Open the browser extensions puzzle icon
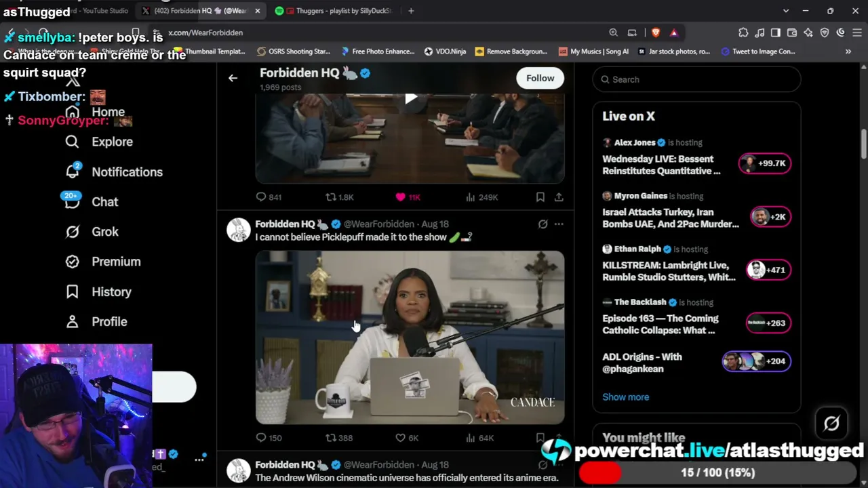Image resolution: width=868 pixels, height=488 pixels. point(743,33)
